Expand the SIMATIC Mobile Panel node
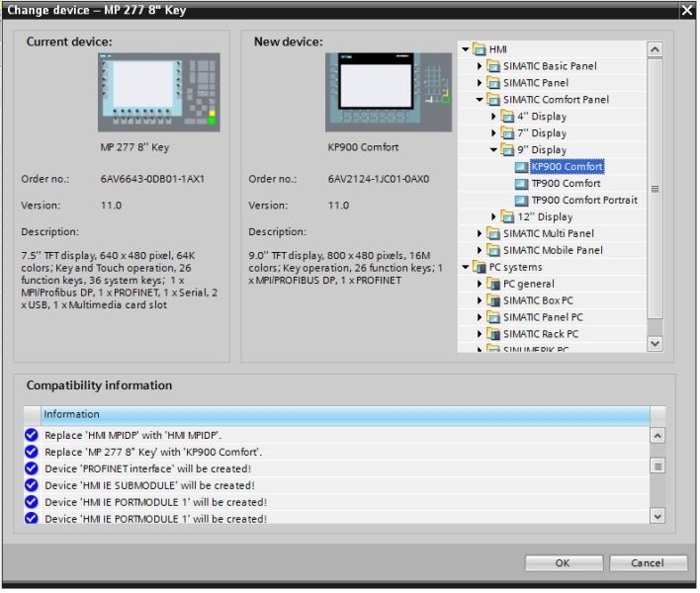700x593 pixels. tap(481, 251)
